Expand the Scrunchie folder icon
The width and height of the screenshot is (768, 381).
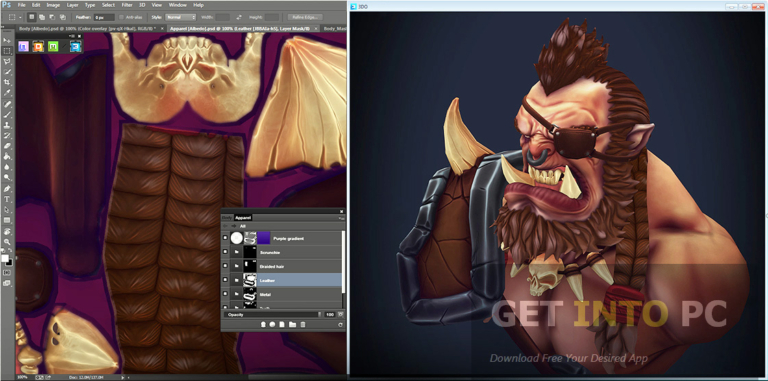[x=237, y=252]
